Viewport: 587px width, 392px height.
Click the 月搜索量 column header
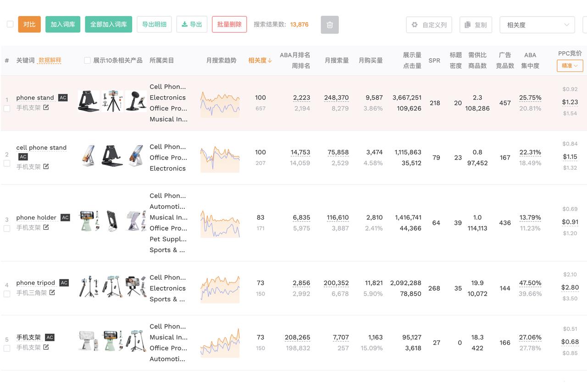click(337, 61)
